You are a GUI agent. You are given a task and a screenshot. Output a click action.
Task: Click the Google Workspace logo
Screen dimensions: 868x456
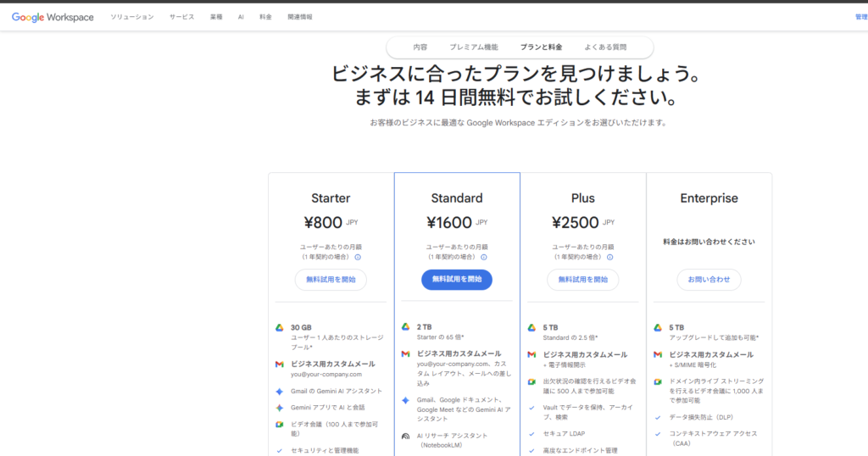coord(53,17)
